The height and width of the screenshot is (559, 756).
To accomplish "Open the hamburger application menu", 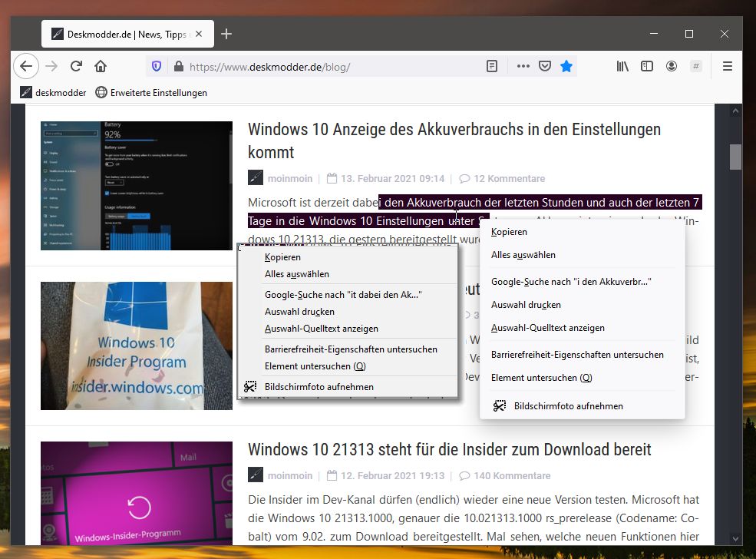I will (x=728, y=67).
